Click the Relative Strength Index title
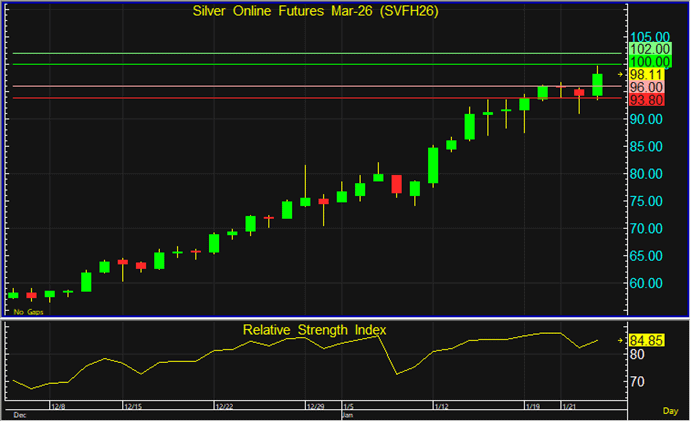 click(314, 329)
